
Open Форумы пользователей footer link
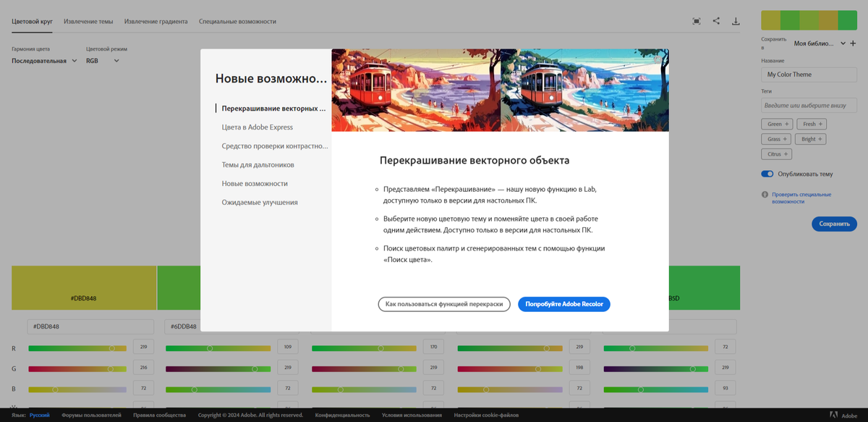tap(92, 415)
